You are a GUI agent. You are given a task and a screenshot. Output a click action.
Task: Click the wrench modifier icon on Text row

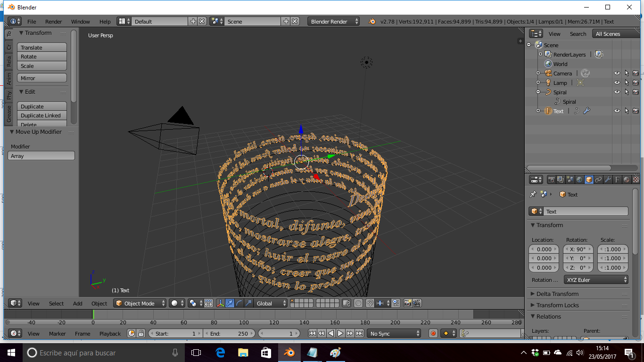(x=586, y=111)
